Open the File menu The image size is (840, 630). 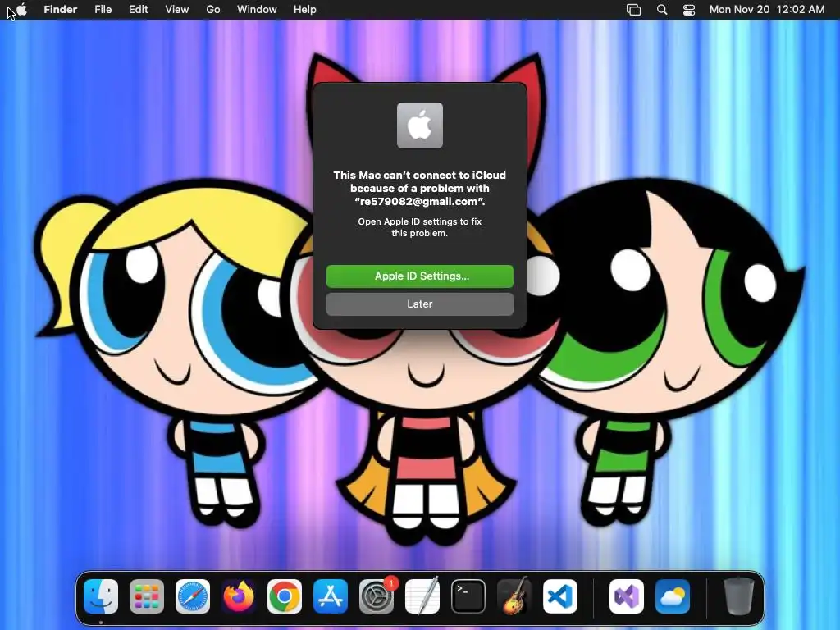coord(103,10)
